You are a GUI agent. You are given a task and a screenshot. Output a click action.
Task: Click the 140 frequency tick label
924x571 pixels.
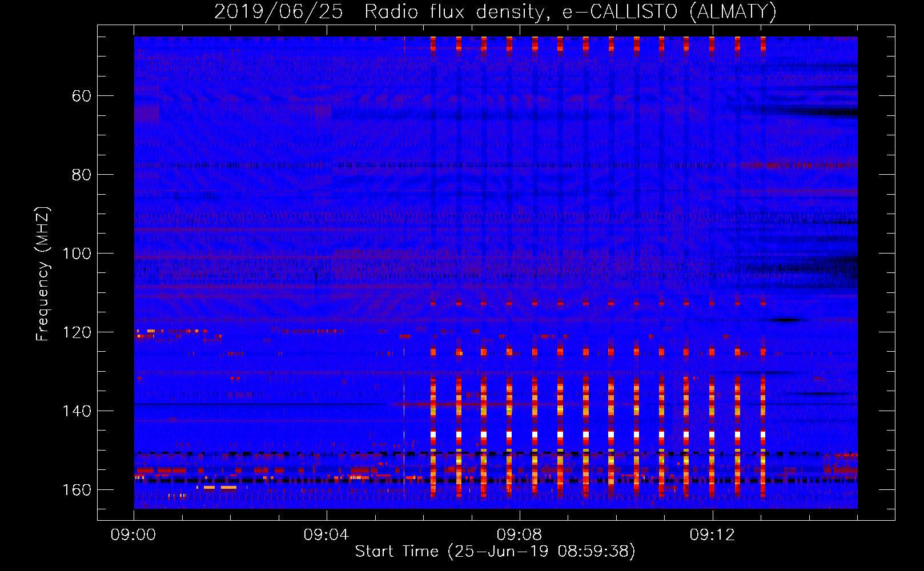[77, 411]
